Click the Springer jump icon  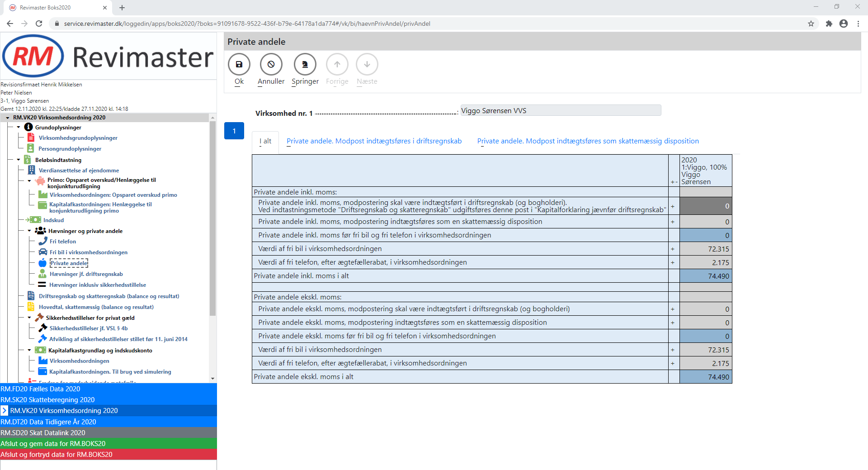[x=305, y=65]
